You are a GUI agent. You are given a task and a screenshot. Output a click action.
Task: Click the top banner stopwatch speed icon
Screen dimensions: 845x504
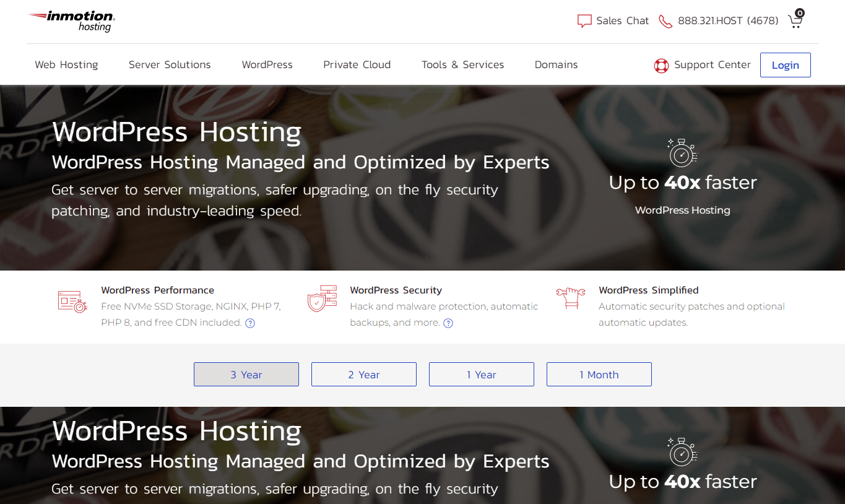point(683,152)
